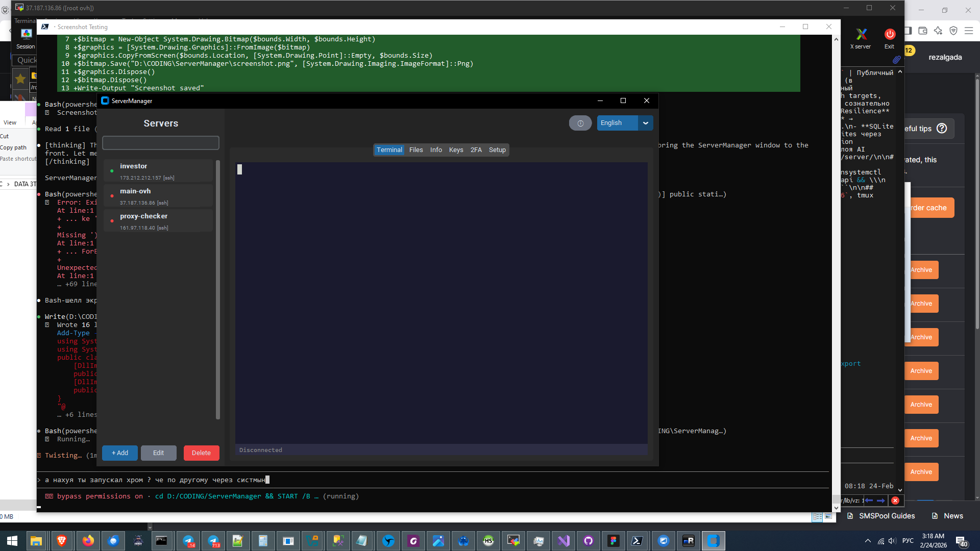The image size is (980, 551).
Task: Click the + Add server button
Action: (x=120, y=453)
